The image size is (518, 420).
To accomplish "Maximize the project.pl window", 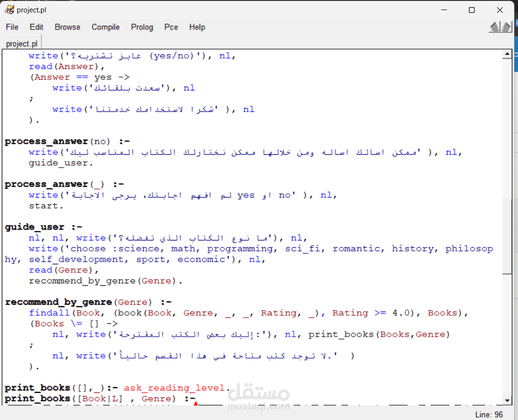I will click(x=472, y=10).
